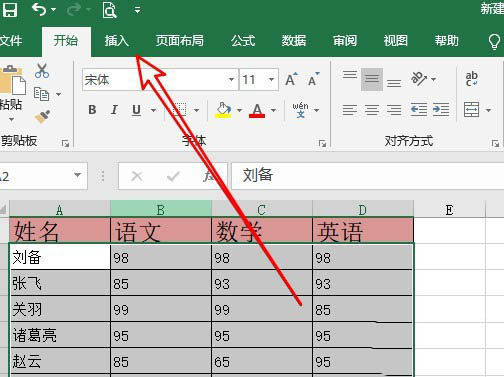Open the Name Box dropdown arrow
The width and height of the screenshot is (504, 377).
coord(77,175)
